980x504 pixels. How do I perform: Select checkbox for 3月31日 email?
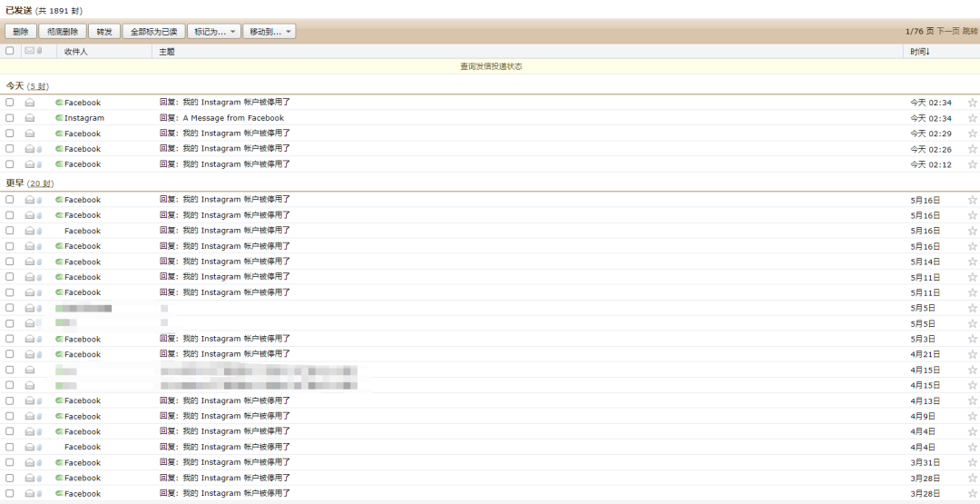click(x=9, y=462)
